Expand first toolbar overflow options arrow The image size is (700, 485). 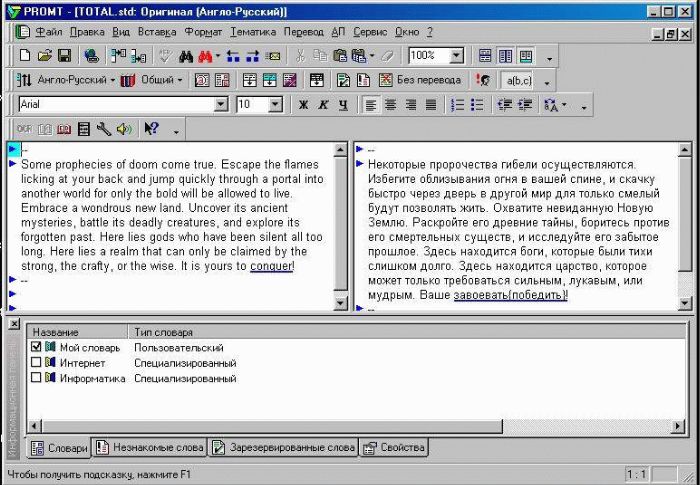tap(550, 58)
